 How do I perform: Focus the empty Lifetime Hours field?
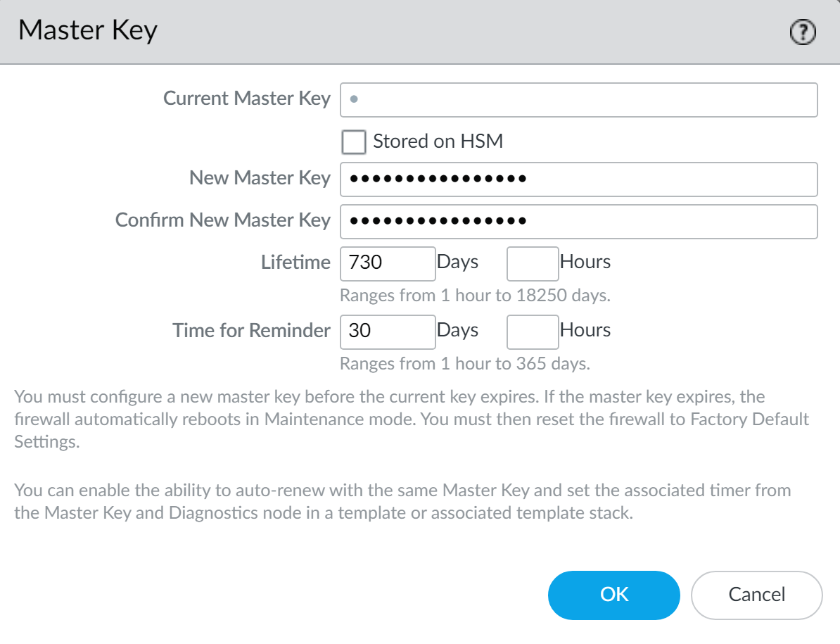point(533,263)
